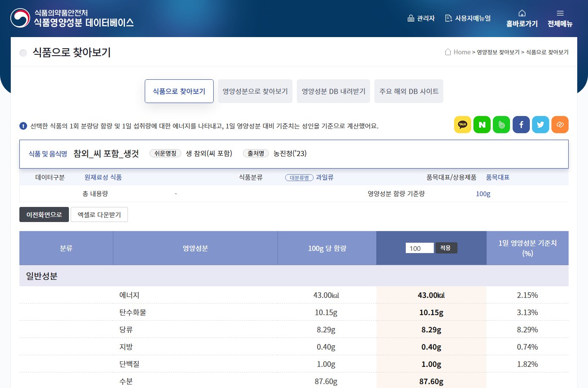Click 쉬운명칭 badge label
588x388 pixels.
165,153
